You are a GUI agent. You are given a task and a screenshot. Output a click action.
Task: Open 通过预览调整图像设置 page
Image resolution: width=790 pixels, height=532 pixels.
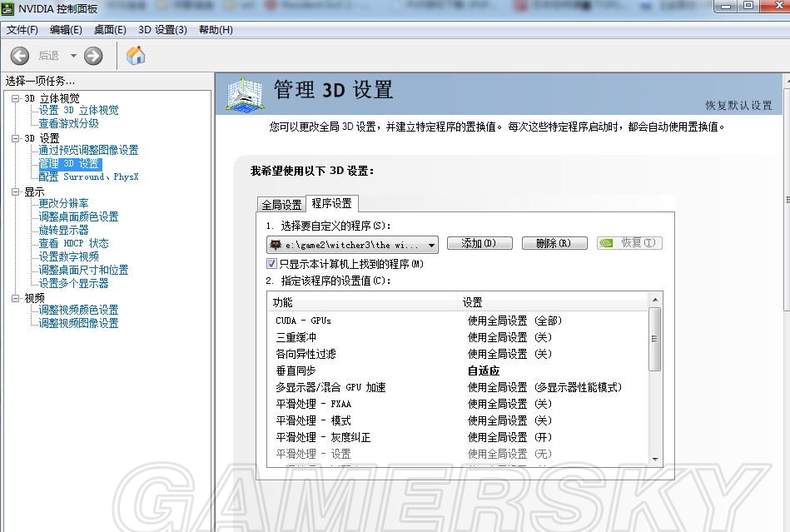(x=89, y=150)
